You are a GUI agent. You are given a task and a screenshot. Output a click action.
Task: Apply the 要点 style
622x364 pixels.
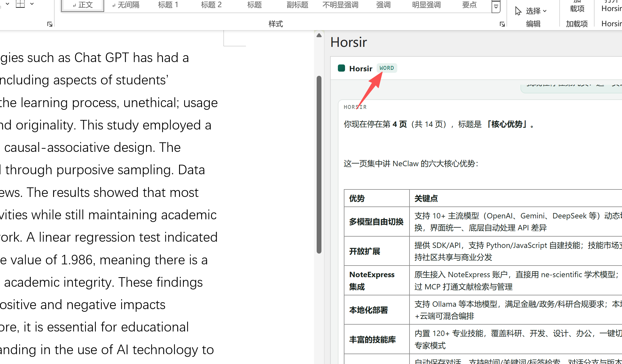click(469, 5)
